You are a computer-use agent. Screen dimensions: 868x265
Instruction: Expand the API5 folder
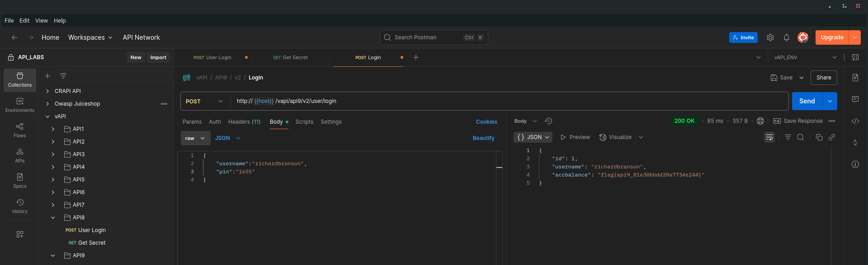(x=53, y=180)
